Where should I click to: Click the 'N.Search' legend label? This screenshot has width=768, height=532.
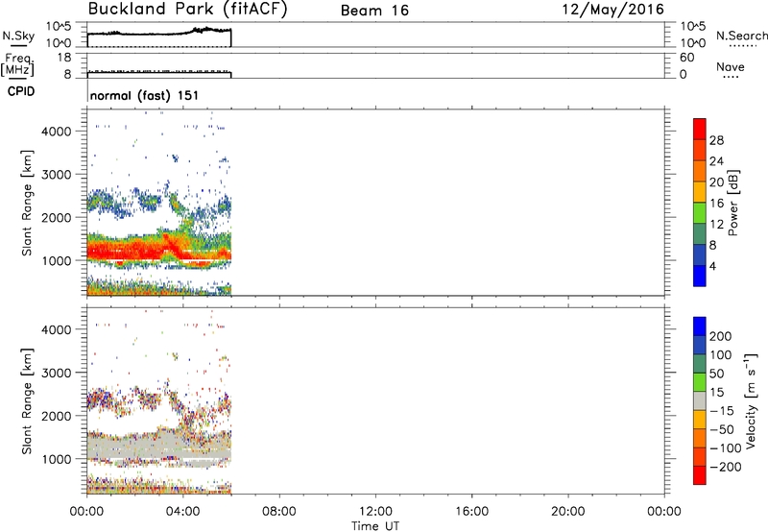741,36
